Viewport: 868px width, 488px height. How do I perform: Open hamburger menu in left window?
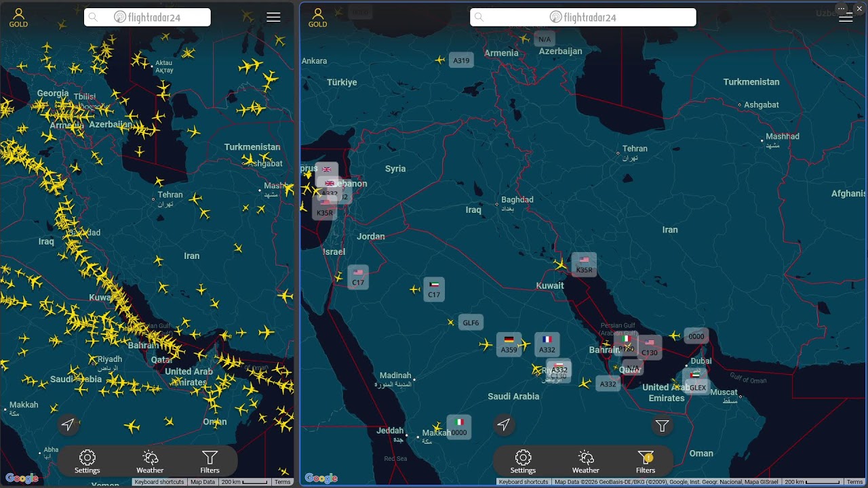(273, 18)
